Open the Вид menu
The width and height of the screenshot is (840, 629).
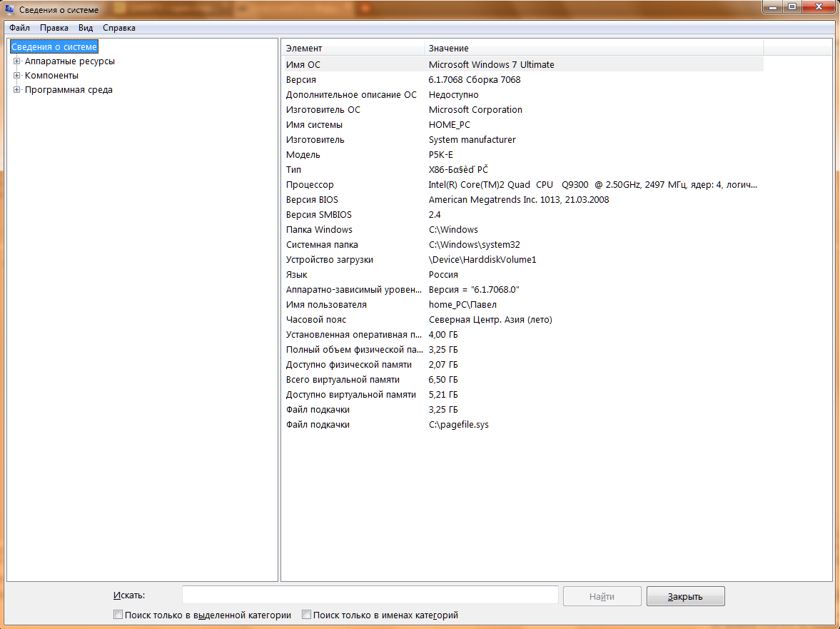86,28
